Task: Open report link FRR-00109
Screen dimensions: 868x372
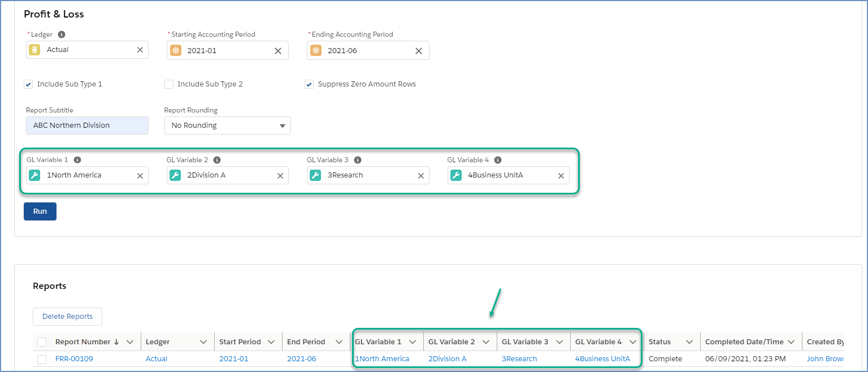Action: [x=74, y=359]
